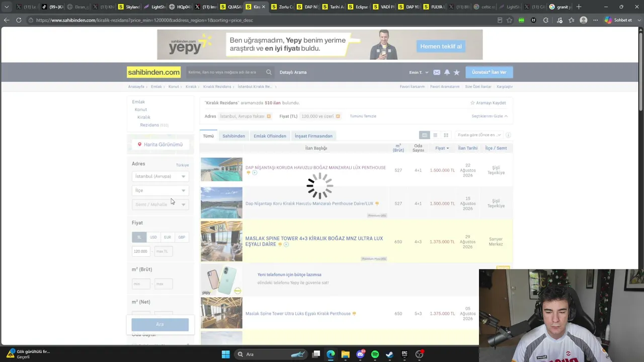Click the Favori İlanlarım link
Viewport: 644px width, 362px height.
[412, 87]
